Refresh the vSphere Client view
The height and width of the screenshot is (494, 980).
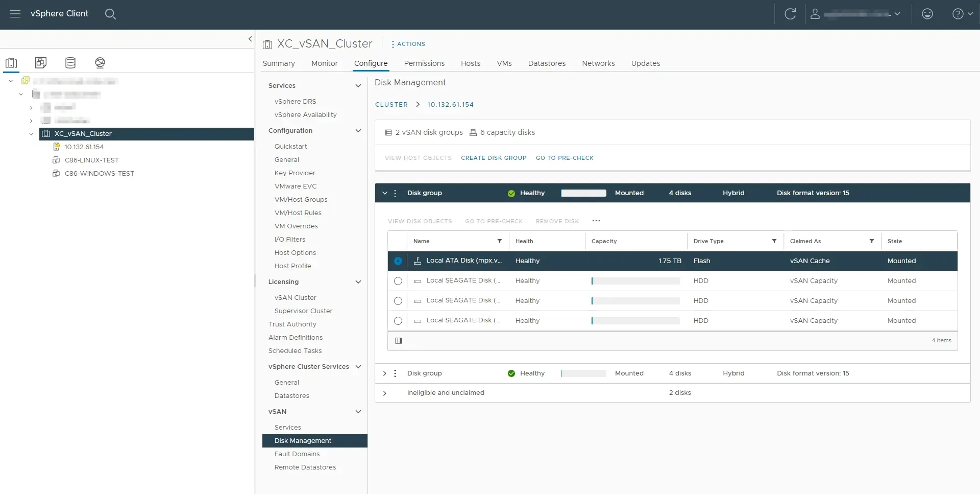(x=790, y=14)
